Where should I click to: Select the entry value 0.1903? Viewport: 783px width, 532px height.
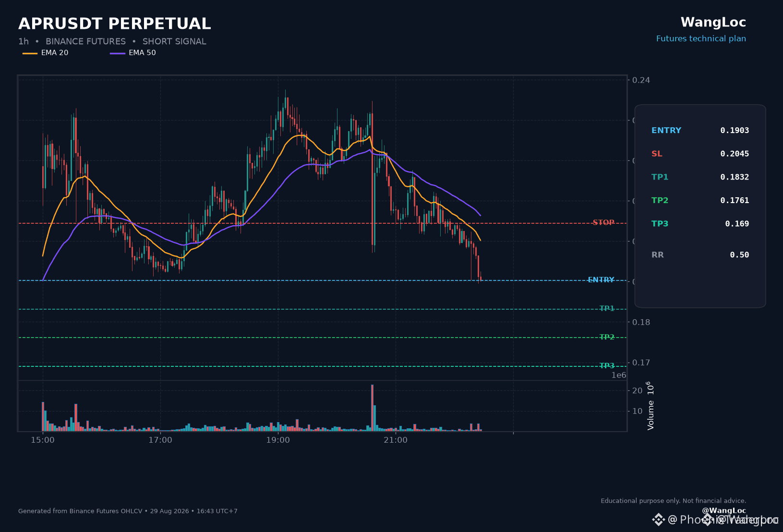[x=735, y=131]
